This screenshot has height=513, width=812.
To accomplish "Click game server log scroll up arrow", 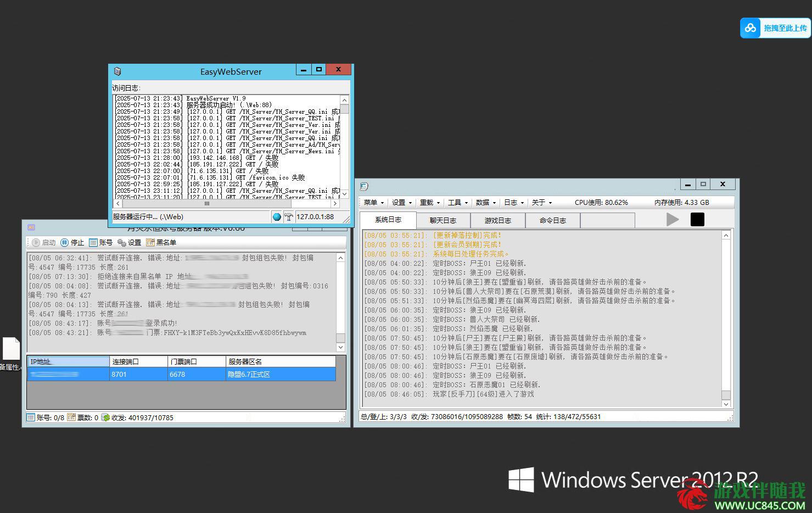I will (726, 235).
